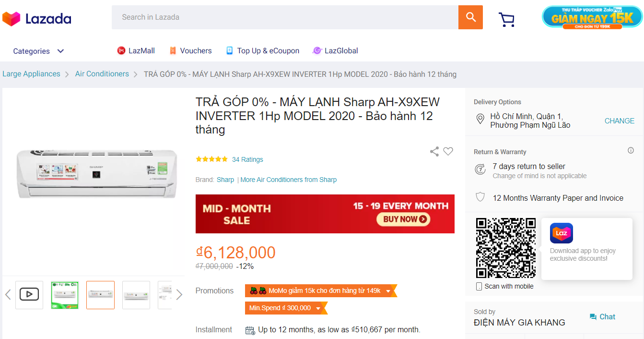Open Chat with ĐIỆN MÁY GIA KHANG
Image resolution: width=644 pixels, height=339 pixels.
602,316
